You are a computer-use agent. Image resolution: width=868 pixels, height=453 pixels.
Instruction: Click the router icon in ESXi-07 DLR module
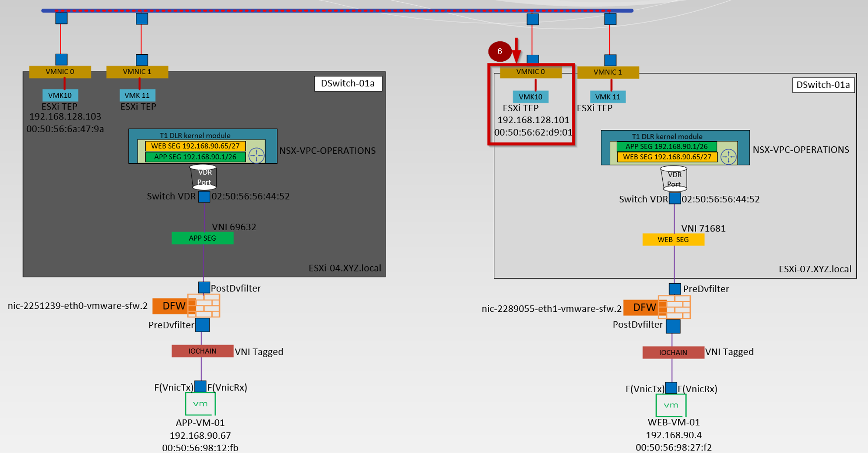728,156
